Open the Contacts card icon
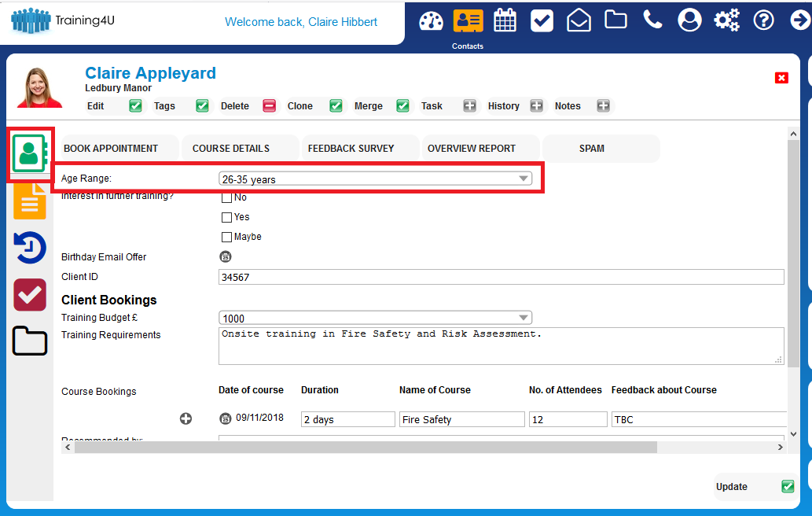Screen dimensions: 812x516 pos(468,21)
